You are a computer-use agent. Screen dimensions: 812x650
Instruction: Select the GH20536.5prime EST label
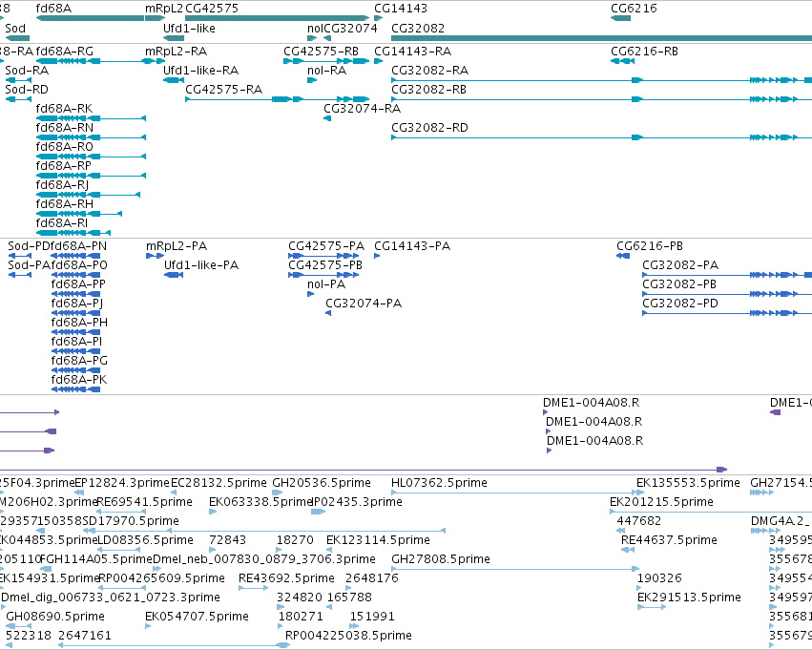pyautogui.click(x=322, y=483)
